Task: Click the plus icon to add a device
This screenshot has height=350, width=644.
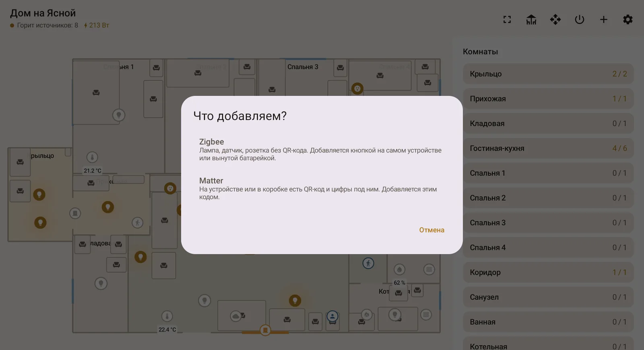Action: tap(604, 19)
